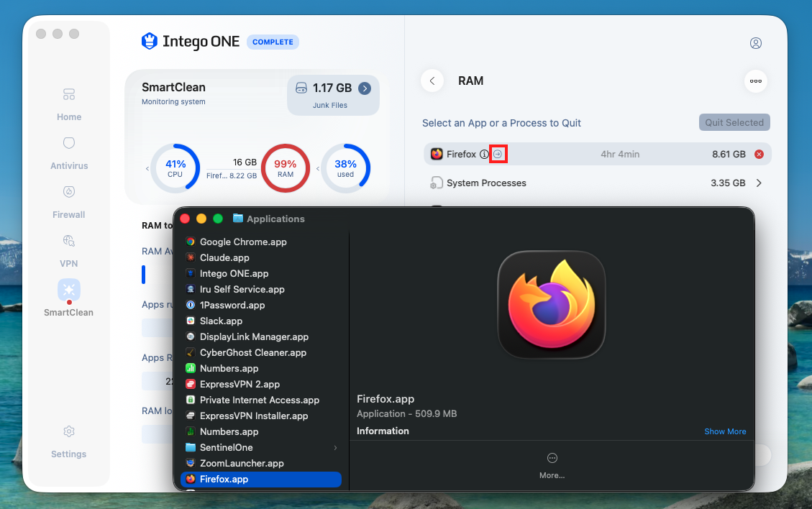Click chevron left of CPU gauge
812x509 pixels.
[147, 169]
